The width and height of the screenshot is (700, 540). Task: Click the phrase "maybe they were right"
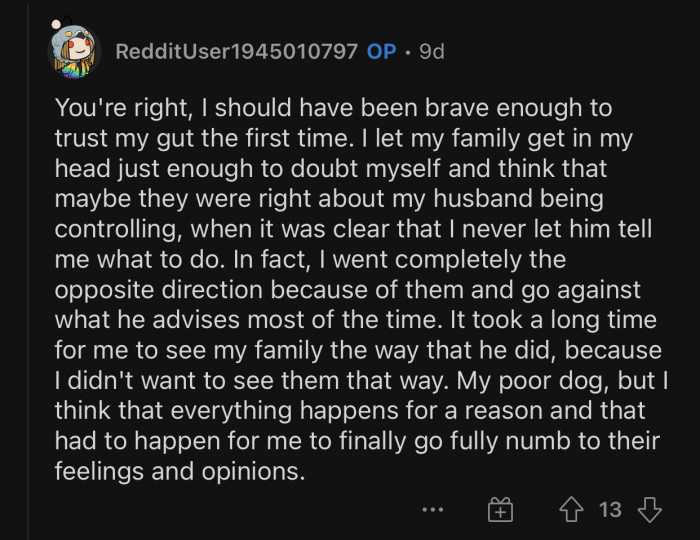[x=158, y=200]
